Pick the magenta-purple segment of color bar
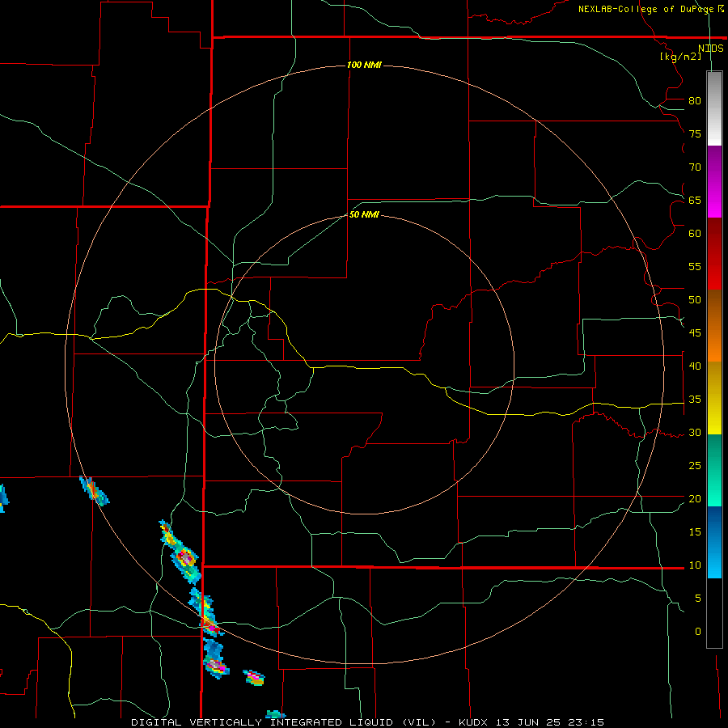The image size is (728, 728). (714, 181)
